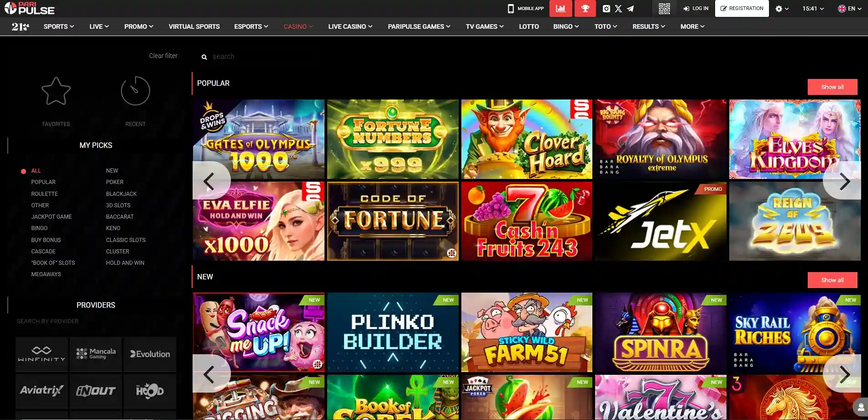Open Favorites star icon
This screenshot has height=420, width=868.
pyautogui.click(x=56, y=91)
